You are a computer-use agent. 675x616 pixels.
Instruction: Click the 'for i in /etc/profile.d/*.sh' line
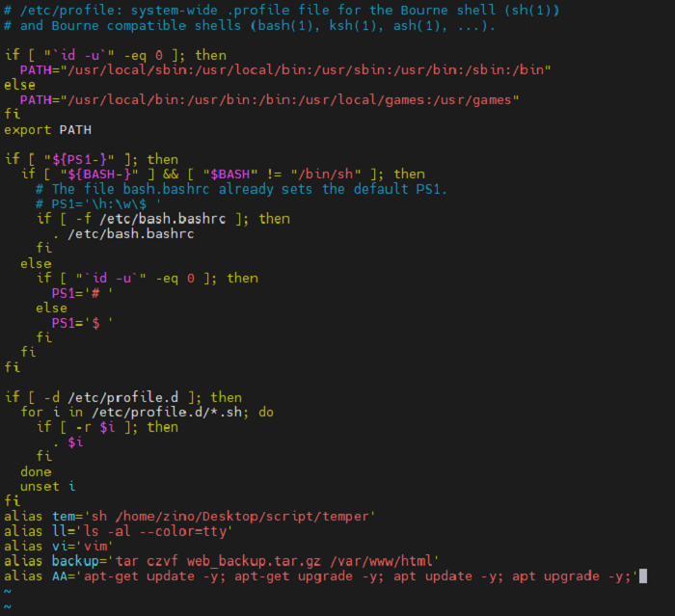[147, 412]
